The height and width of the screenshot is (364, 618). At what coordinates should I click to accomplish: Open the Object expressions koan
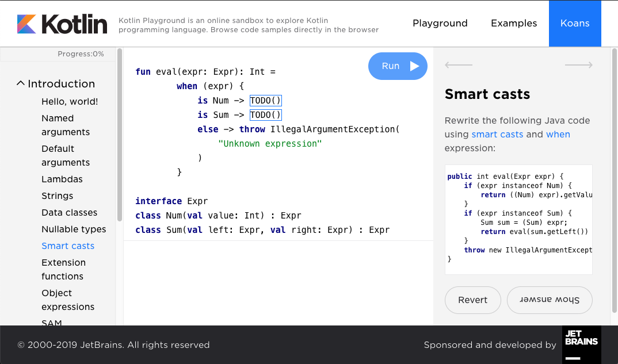click(68, 300)
